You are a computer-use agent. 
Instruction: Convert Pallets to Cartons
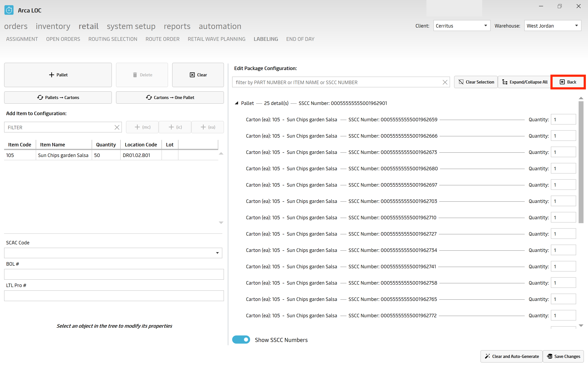[58, 98]
